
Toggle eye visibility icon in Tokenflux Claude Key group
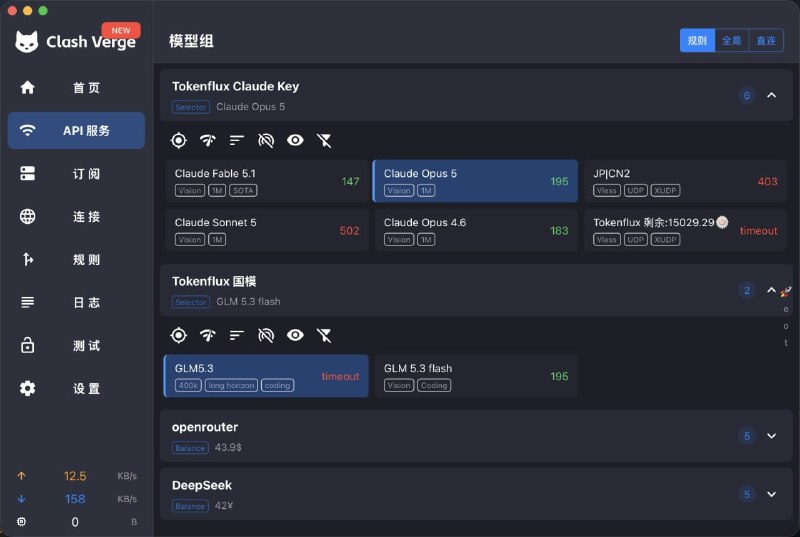[295, 140]
